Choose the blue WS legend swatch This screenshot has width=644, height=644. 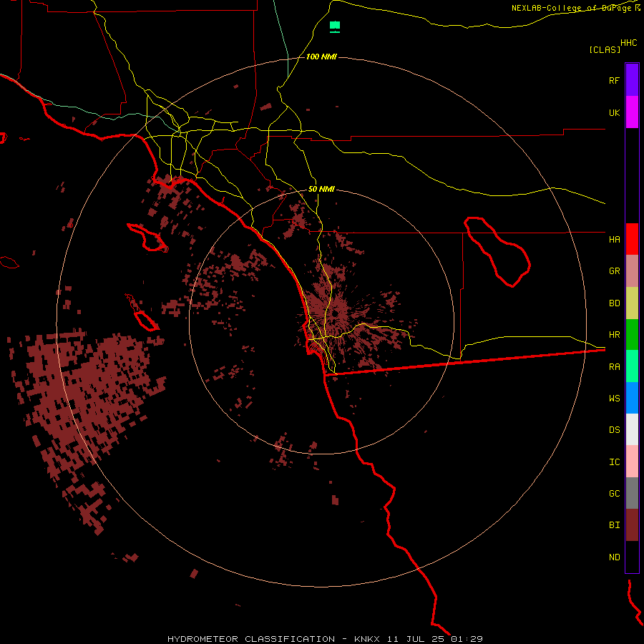pos(632,398)
